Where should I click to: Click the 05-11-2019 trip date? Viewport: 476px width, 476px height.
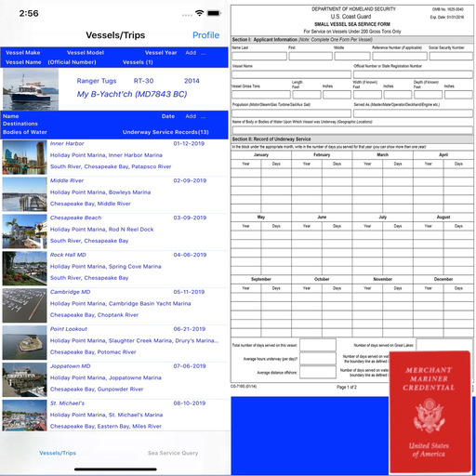click(189, 292)
